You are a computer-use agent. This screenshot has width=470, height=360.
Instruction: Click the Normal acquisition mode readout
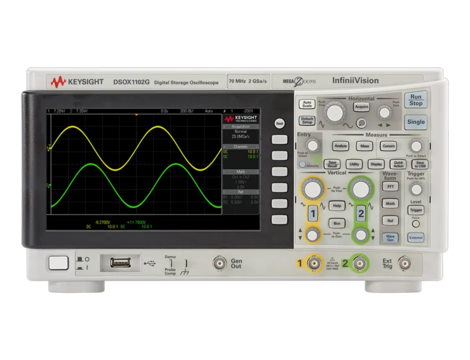pos(241,132)
